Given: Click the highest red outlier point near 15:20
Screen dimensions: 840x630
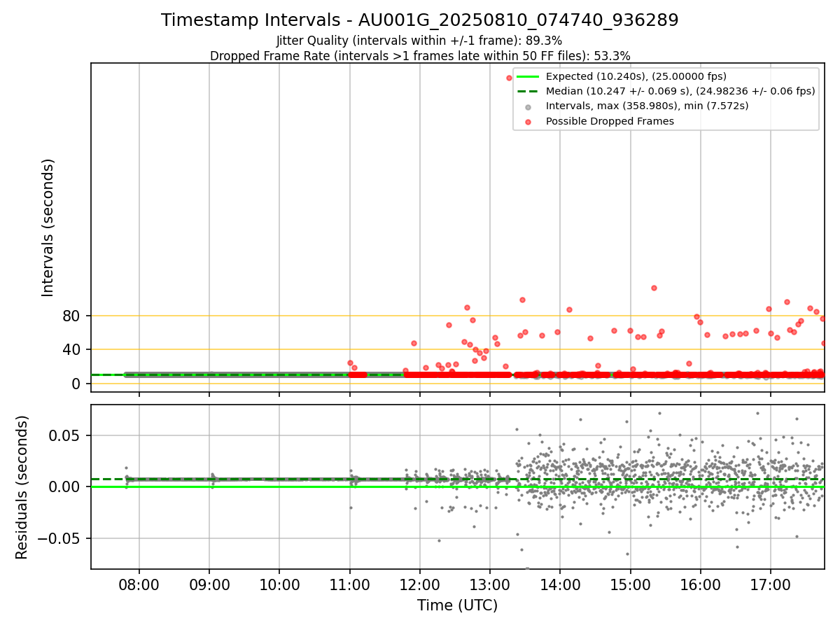Looking at the screenshot, I should [654, 288].
